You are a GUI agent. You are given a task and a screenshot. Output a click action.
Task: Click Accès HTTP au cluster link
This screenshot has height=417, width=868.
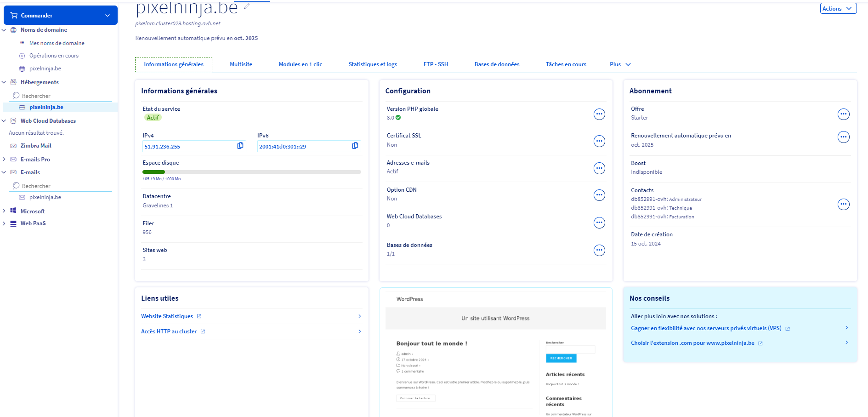coord(169,331)
